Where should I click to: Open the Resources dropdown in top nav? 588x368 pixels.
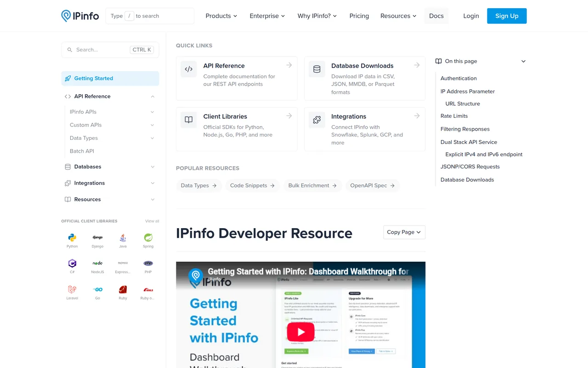point(398,16)
